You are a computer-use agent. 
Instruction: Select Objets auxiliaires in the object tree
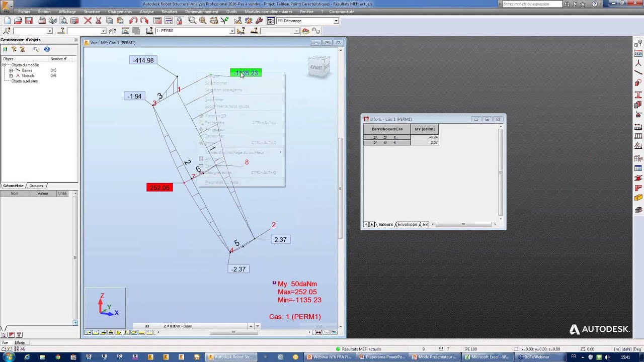25,81
